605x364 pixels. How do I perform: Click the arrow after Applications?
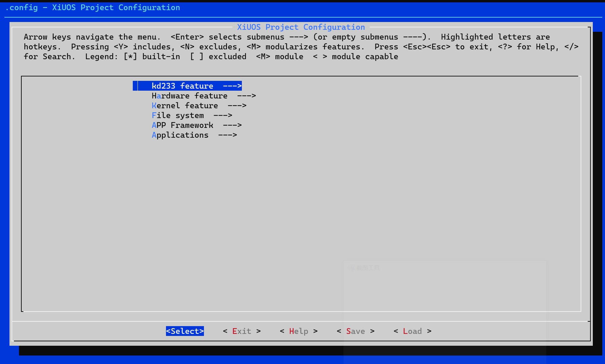tap(227, 135)
